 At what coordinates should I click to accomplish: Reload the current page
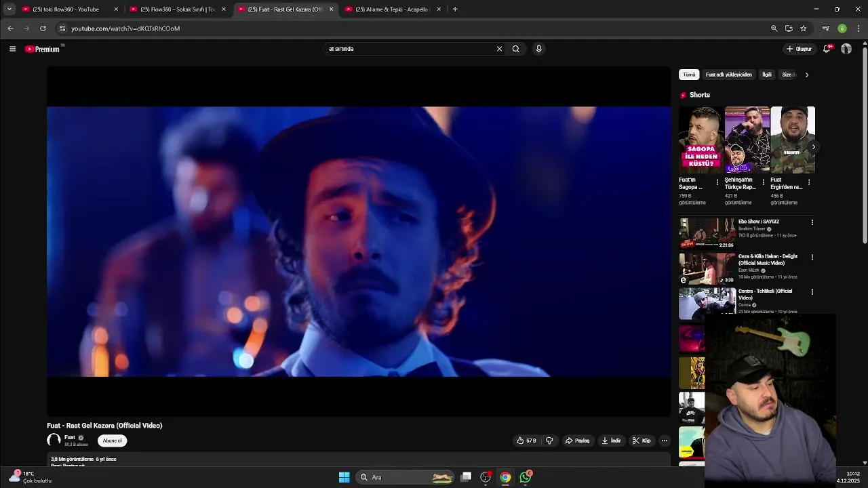tap(43, 28)
